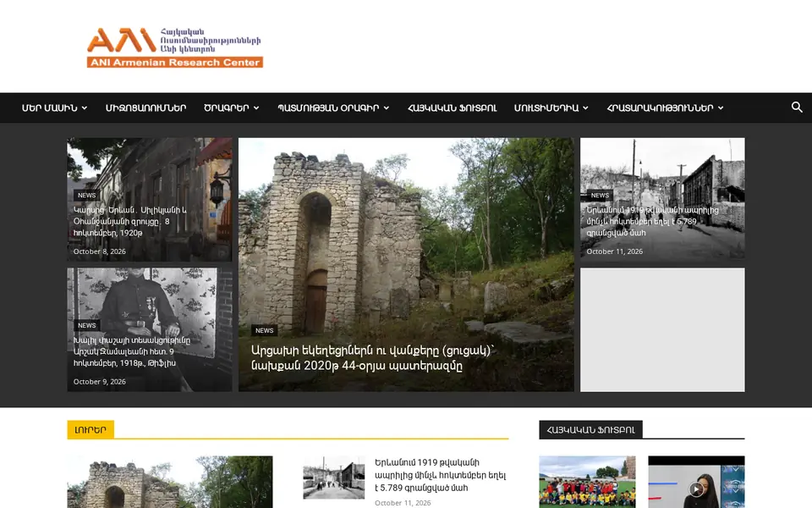Expand the ՄՈՒԼՏԻՄԵԴԻԱ menu
The height and width of the screenshot is (508, 812).
tap(551, 108)
